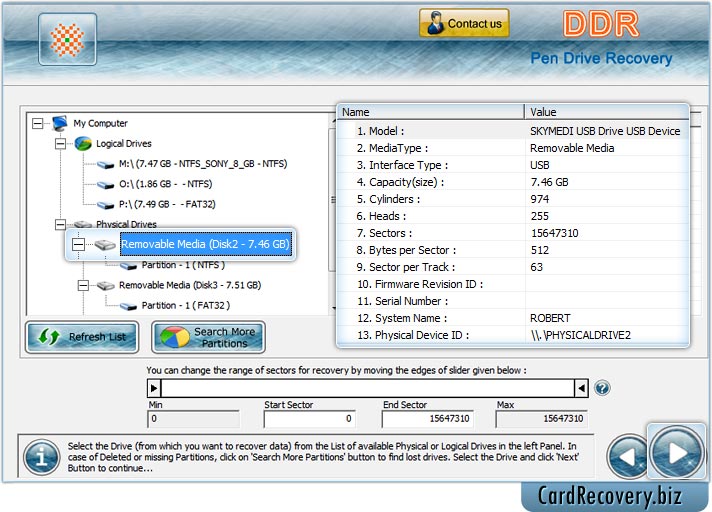Click the drive icon beside P:\ volume
Image resolution: width=712 pixels, height=512 pixels.
105,205
